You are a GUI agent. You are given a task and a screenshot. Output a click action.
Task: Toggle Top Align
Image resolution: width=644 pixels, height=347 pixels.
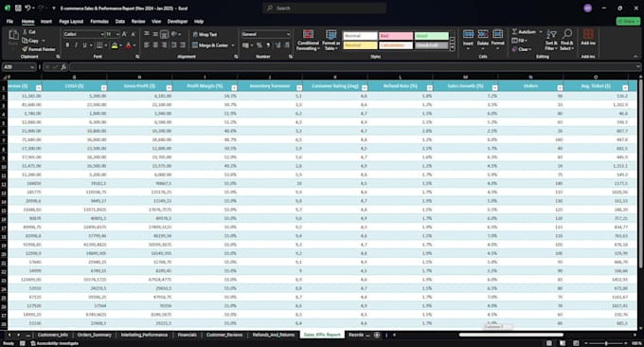click(x=147, y=34)
